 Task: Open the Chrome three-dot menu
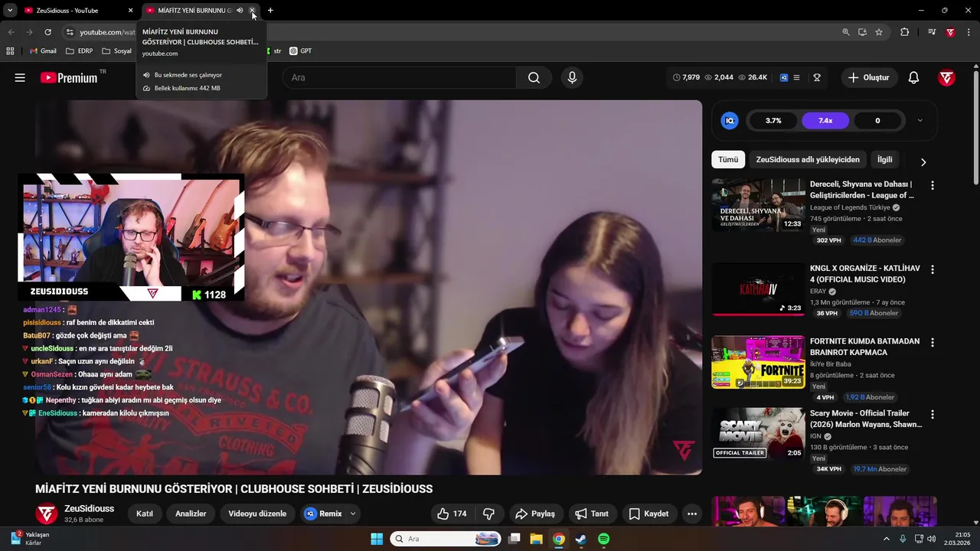[x=968, y=32]
